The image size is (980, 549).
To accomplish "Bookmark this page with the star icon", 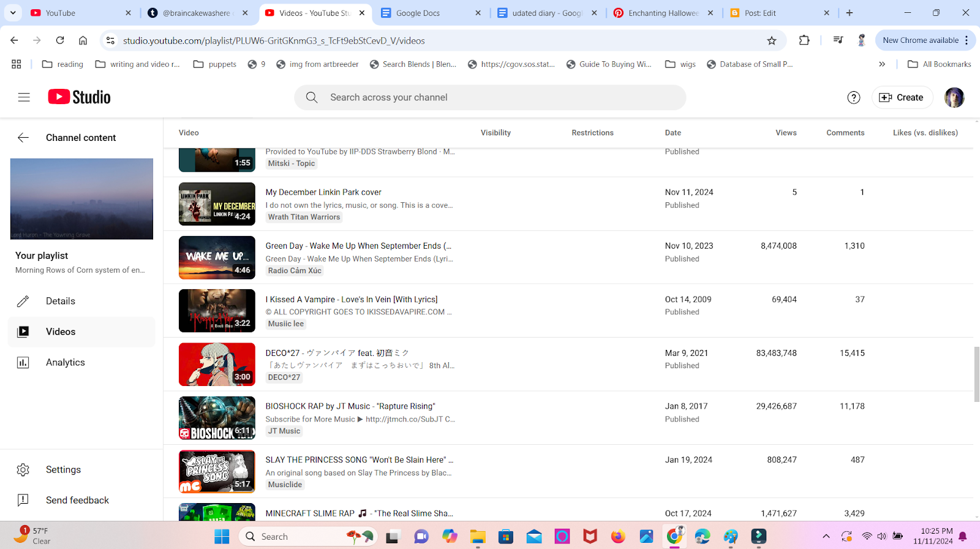I will click(x=772, y=40).
